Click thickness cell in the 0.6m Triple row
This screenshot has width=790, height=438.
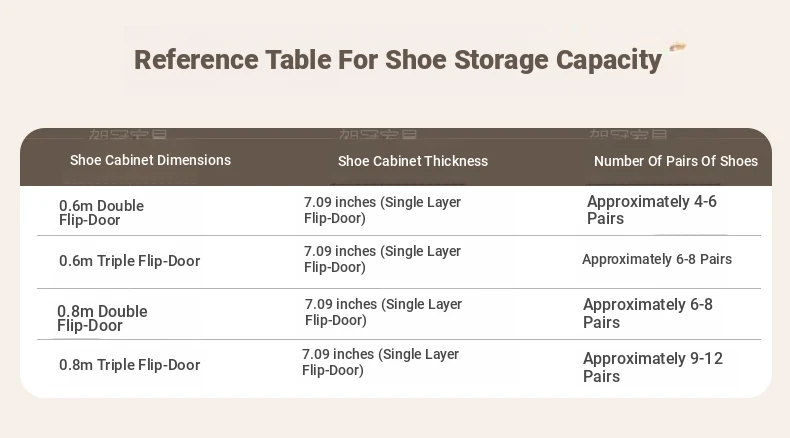coord(382,259)
